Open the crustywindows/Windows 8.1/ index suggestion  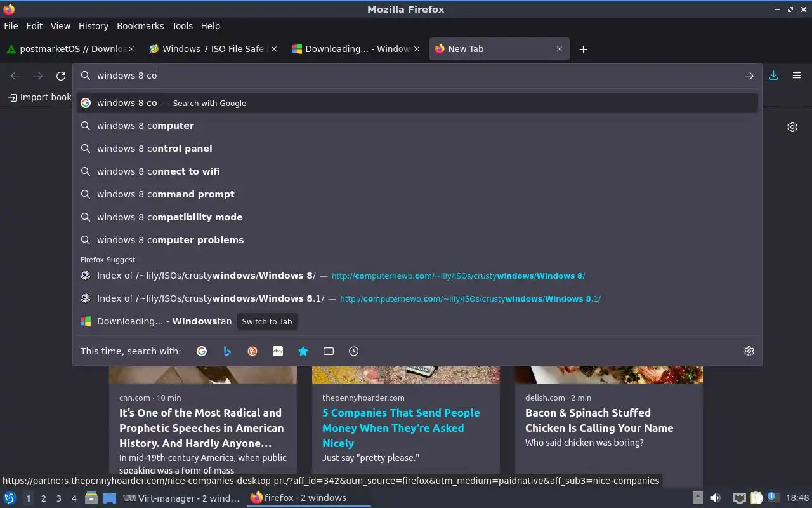(417, 298)
